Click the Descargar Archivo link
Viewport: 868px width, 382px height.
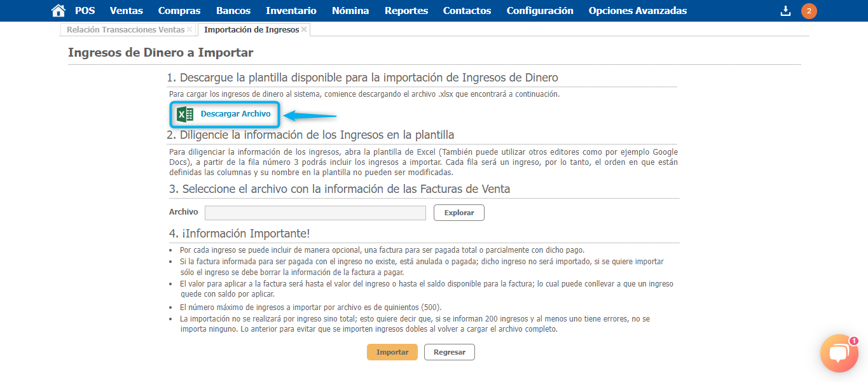[235, 114]
